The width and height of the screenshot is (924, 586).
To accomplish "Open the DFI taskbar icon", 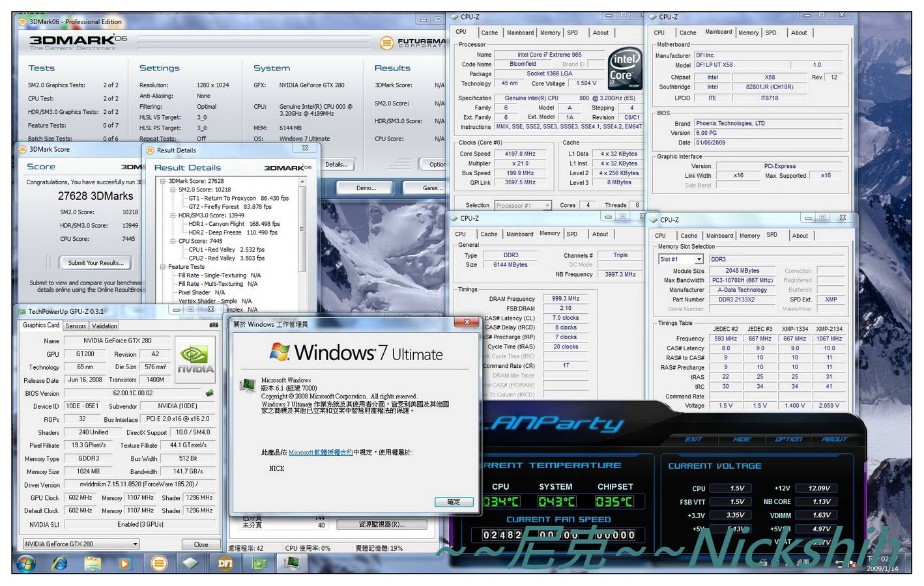I will tap(225, 563).
